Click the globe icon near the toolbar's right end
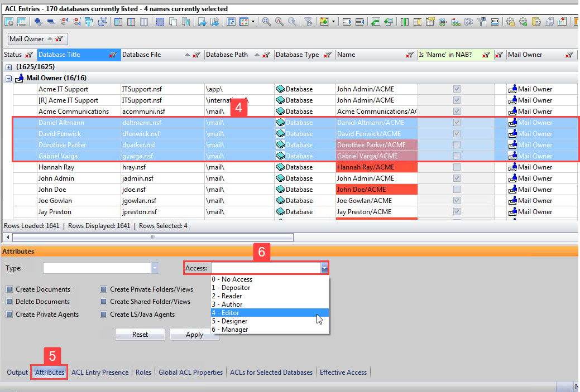The height and width of the screenshot is (392, 580). [523, 21]
